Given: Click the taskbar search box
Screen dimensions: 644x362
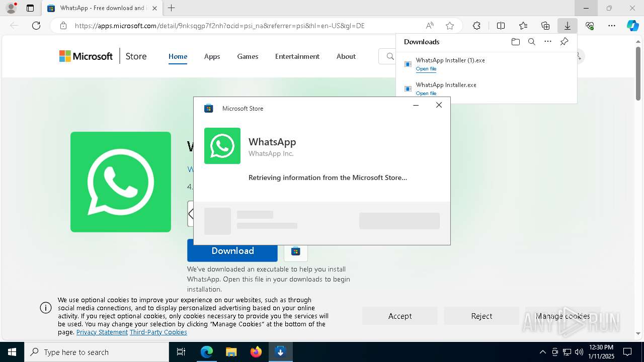Looking at the screenshot, I should click(x=97, y=352).
